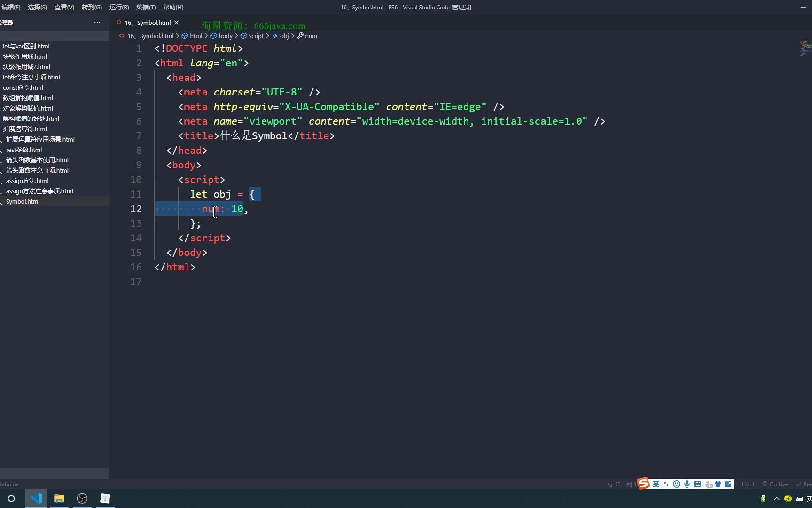The width and height of the screenshot is (812, 508).
Task: Click the 360 security tray icon
Action: coord(788,499)
